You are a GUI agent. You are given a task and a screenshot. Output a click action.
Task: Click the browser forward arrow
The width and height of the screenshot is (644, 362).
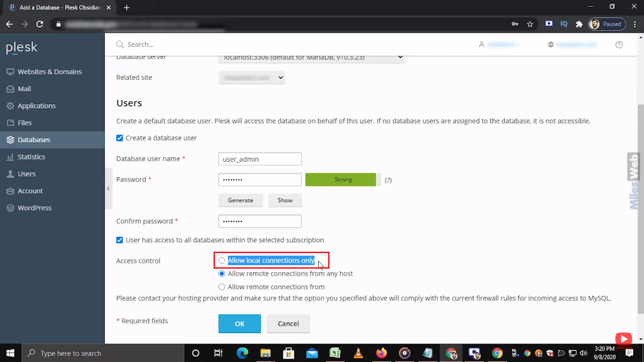pyautogui.click(x=25, y=24)
